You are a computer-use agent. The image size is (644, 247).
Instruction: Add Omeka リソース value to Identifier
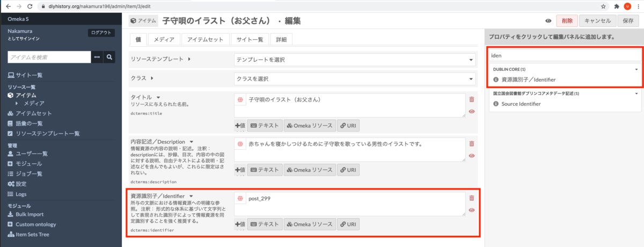(309, 224)
